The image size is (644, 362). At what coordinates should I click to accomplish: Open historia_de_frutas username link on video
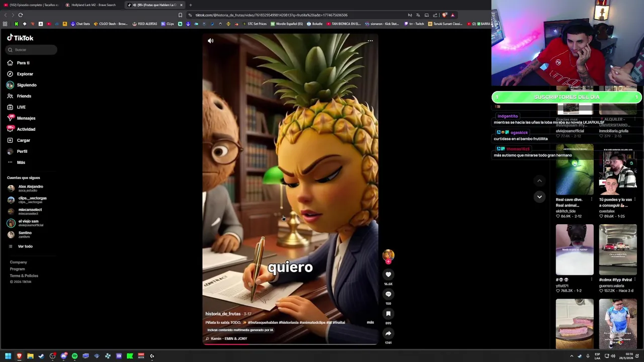[x=223, y=314]
